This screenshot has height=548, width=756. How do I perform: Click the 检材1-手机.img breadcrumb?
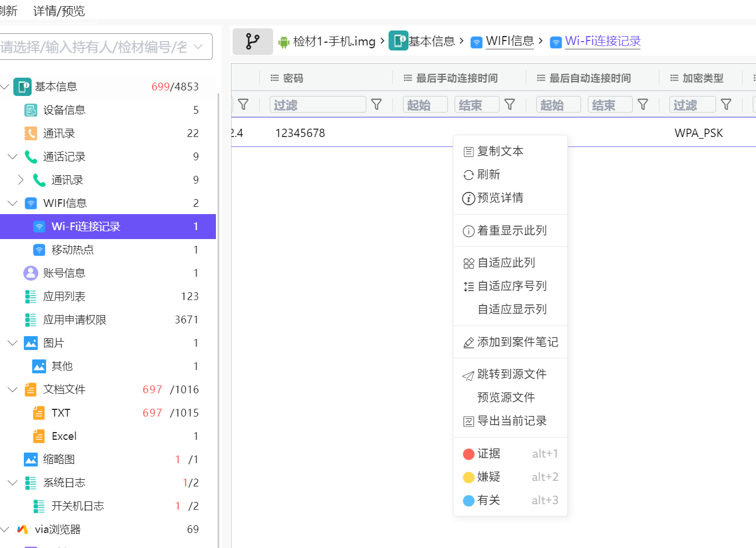334,42
